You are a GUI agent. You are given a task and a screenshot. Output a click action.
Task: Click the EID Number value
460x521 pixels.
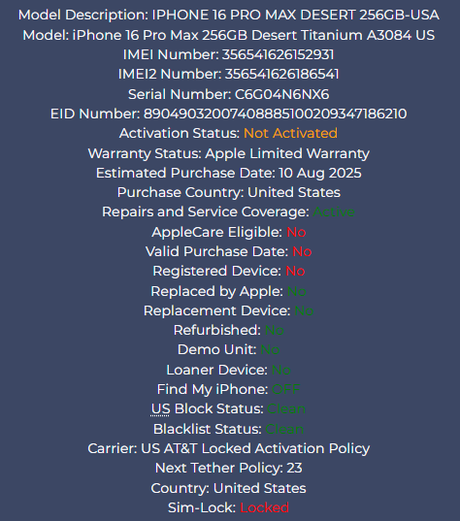275,114
